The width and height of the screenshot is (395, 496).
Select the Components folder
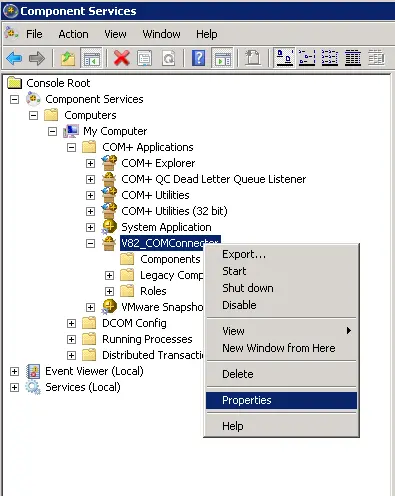(170, 259)
